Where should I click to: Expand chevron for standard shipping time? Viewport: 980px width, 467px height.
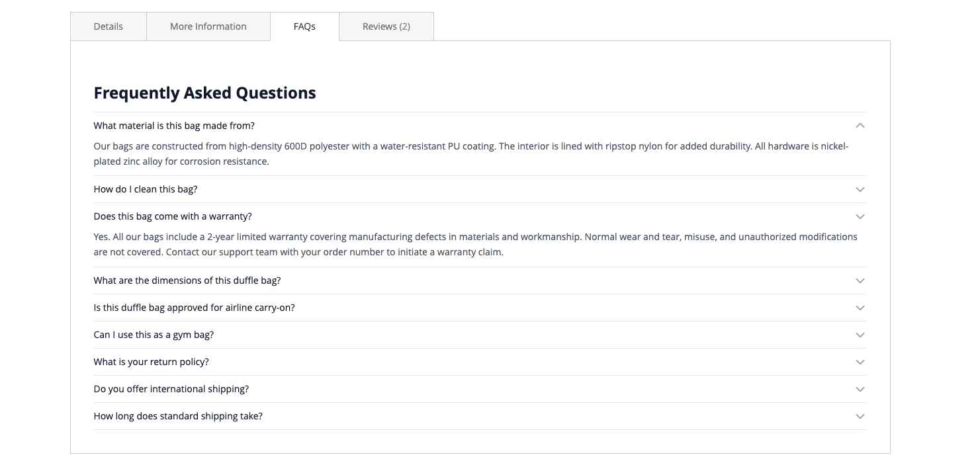point(860,416)
